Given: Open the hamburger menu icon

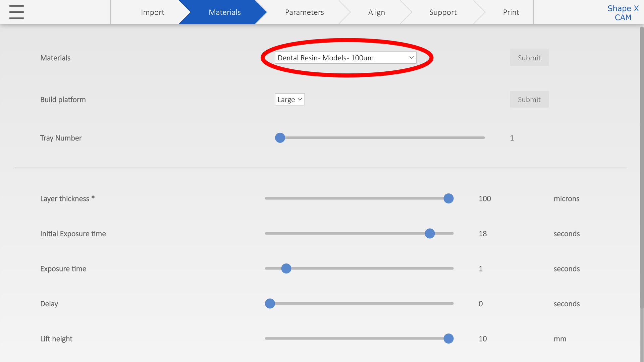Looking at the screenshot, I should click(16, 12).
